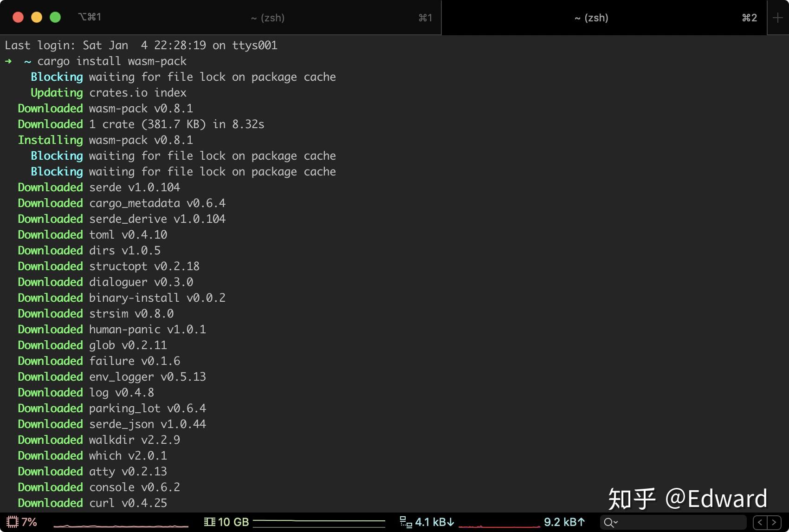Click the ⌥⌘1 indicator in the title bar
The width and height of the screenshot is (789, 532).
(x=90, y=17)
